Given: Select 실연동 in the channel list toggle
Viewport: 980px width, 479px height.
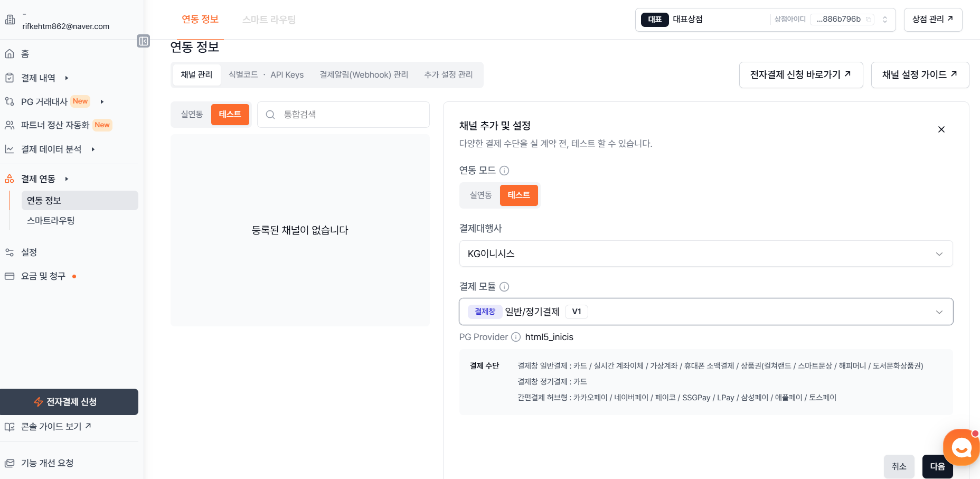Looking at the screenshot, I should click(192, 115).
